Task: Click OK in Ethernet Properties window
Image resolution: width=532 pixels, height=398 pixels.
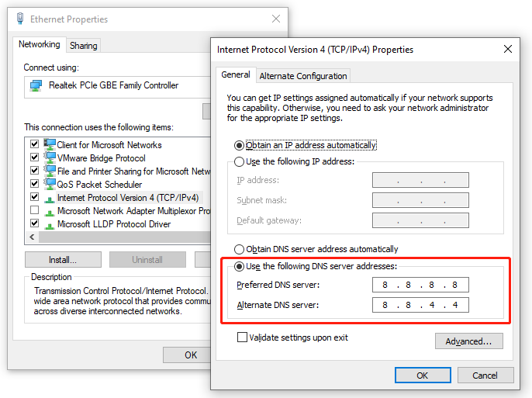Action: [187, 355]
